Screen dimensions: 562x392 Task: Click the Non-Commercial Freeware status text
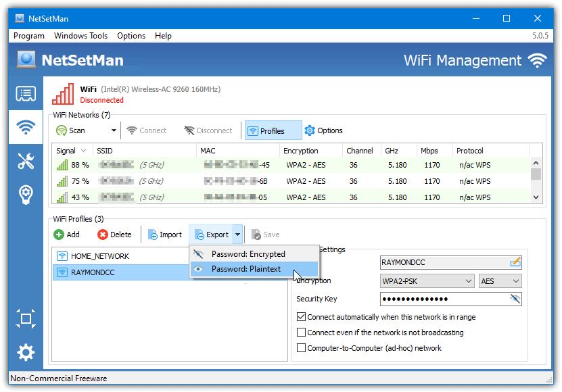[x=59, y=378]
